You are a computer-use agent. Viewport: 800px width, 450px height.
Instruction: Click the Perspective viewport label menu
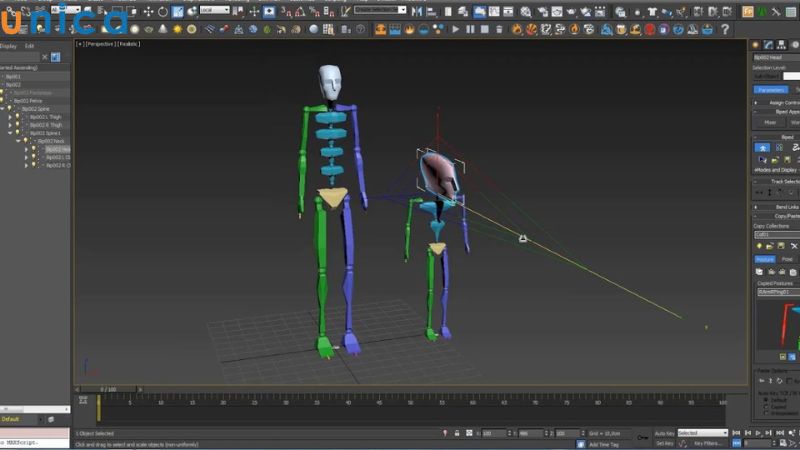99,44
